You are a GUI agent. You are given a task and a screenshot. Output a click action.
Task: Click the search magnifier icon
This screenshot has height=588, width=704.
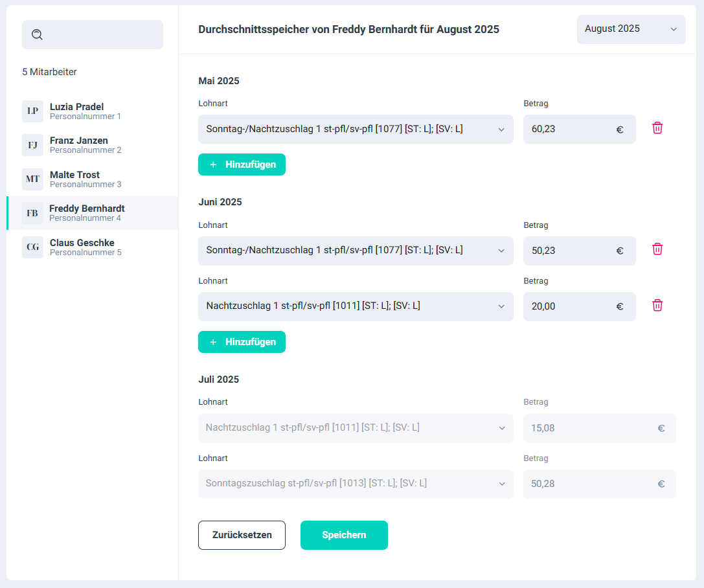tap(37, 35)
